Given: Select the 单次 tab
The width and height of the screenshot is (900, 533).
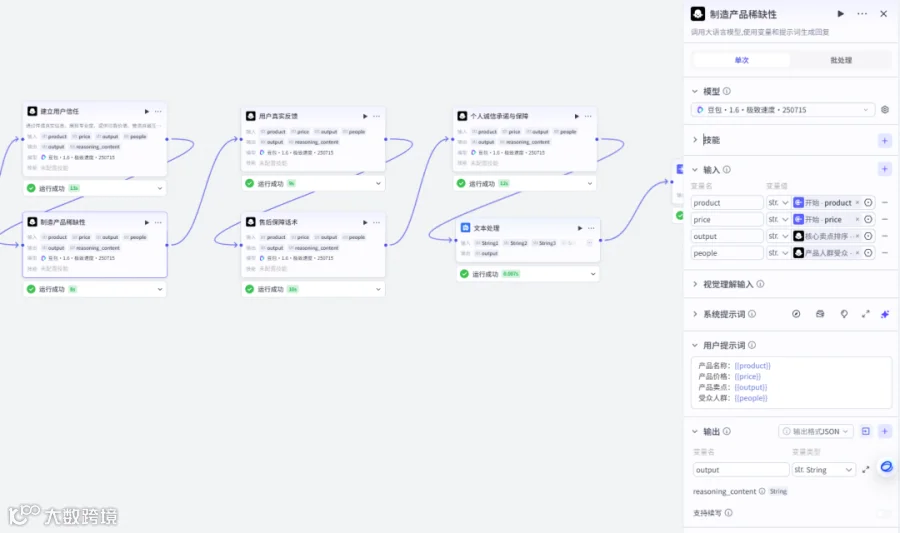Looking at the screenshot, I should 742,60.
